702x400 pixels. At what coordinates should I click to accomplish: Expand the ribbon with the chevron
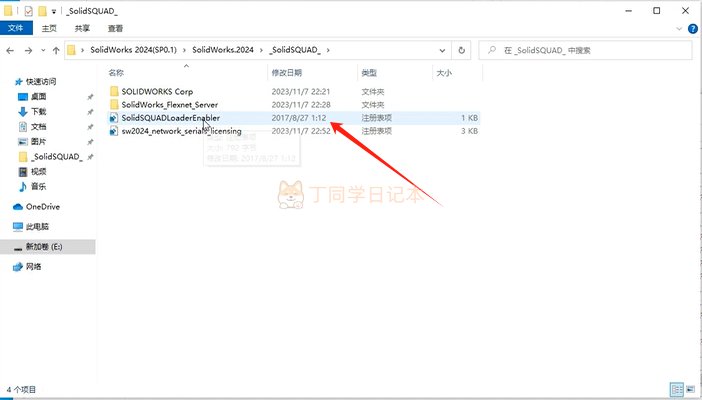click(x=679, y=29)
